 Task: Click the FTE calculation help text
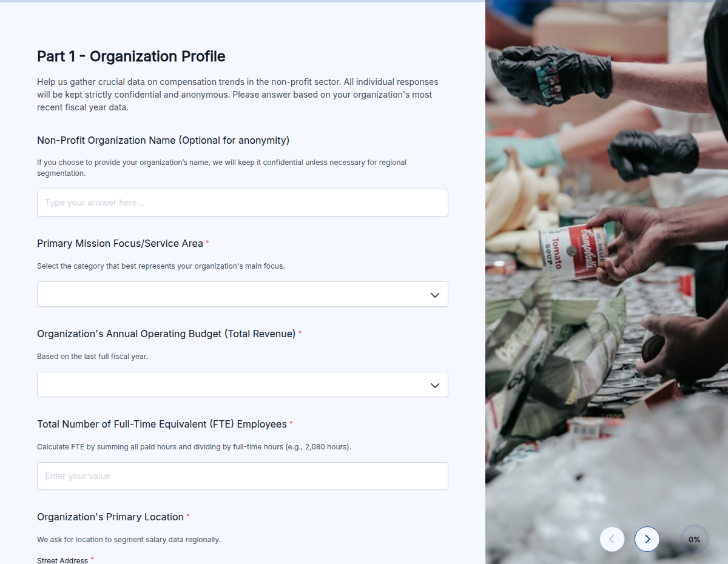pyautogui.click(x=194, y=447)
